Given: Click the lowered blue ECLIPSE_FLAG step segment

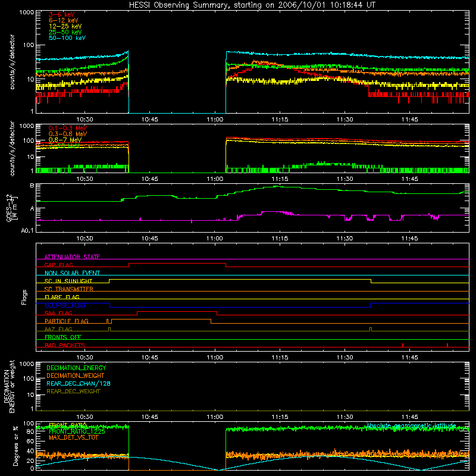Looking at the screenshot, I should point(240,307).
